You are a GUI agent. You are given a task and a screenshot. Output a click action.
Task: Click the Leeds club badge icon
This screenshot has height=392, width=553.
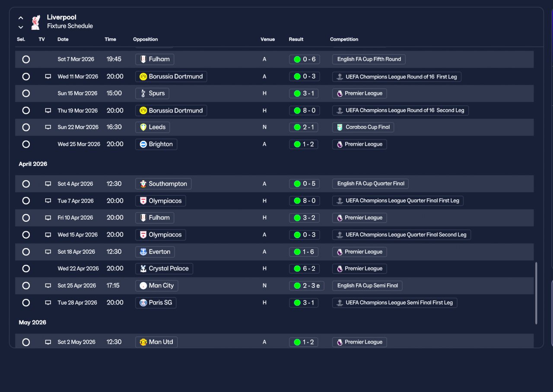coord(143,127)
